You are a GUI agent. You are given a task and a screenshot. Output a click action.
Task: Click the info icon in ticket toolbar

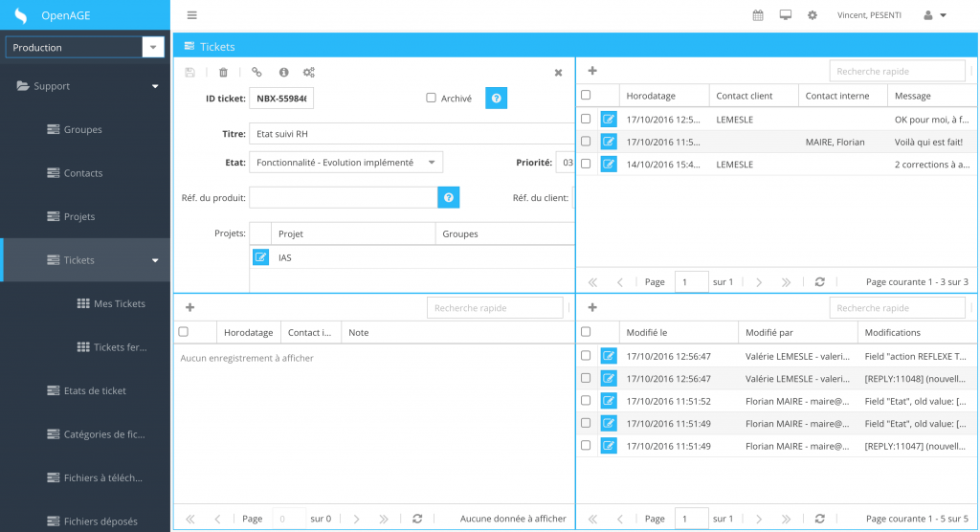tap(283, 72)
